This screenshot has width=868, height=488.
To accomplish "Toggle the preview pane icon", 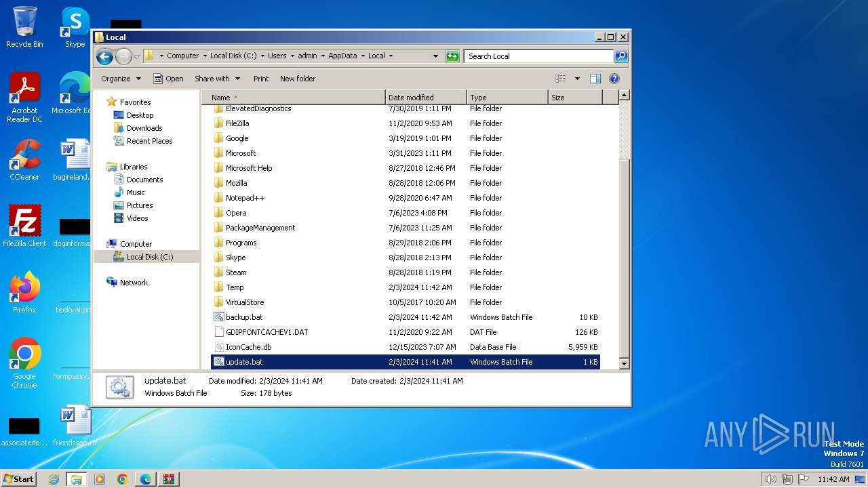I will click(x=595, y=79).
